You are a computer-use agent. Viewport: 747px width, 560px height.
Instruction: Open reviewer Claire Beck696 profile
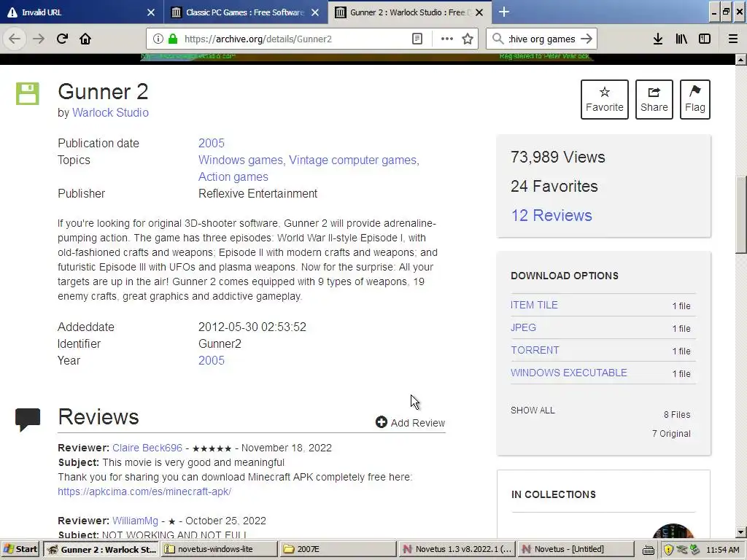[147, 448]
